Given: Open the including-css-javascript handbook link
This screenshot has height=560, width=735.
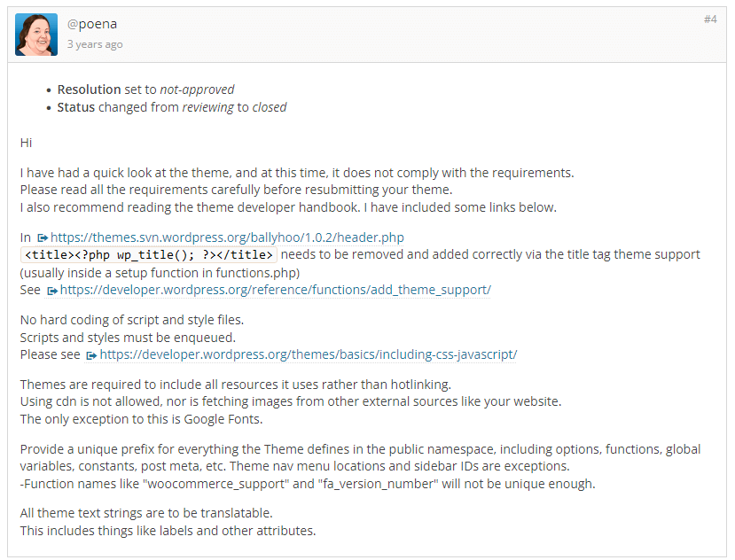Looking at the screenshot, I should 309,354.
